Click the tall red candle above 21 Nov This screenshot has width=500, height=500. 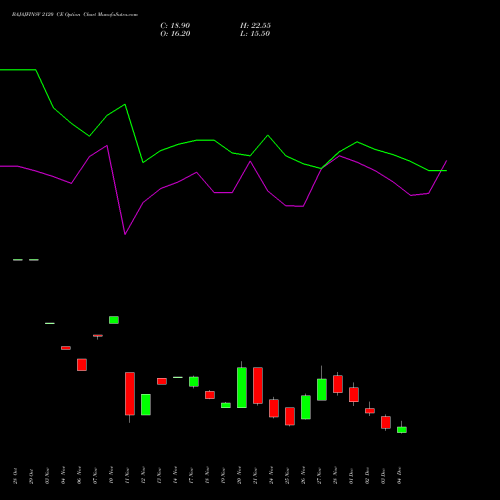(258, 386)
